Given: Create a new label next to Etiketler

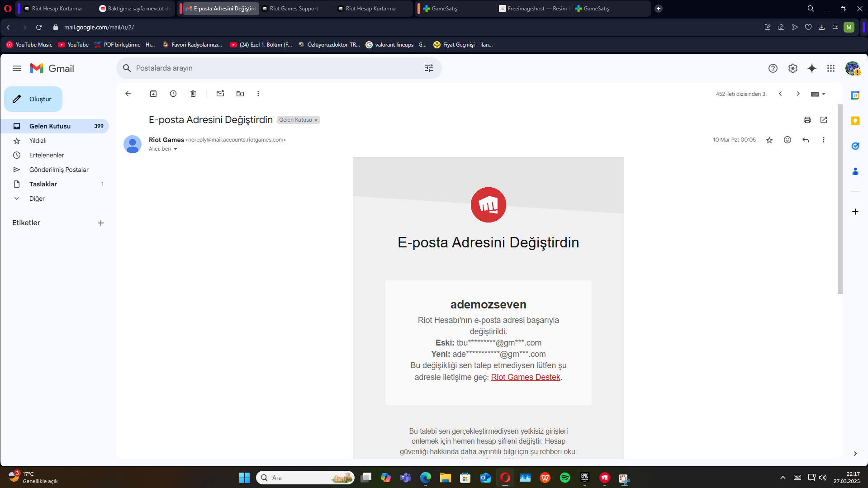Looking at the screenshot, I should (101, 223).
